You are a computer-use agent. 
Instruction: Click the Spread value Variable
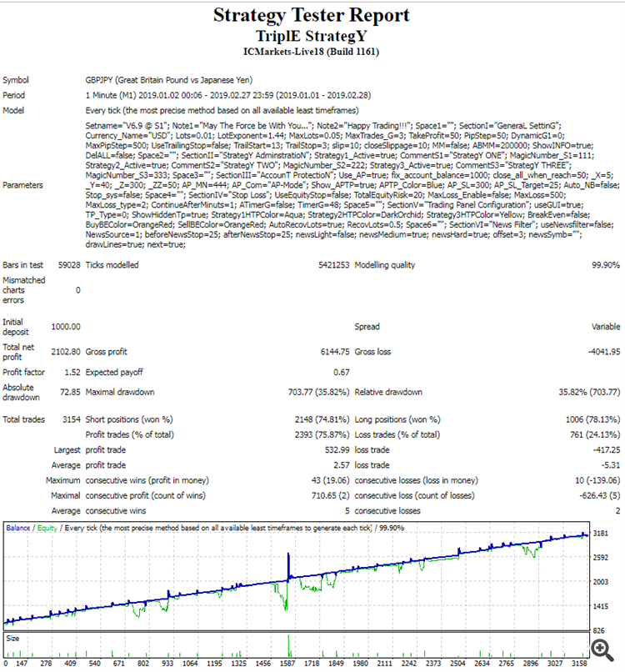(606, 327)
